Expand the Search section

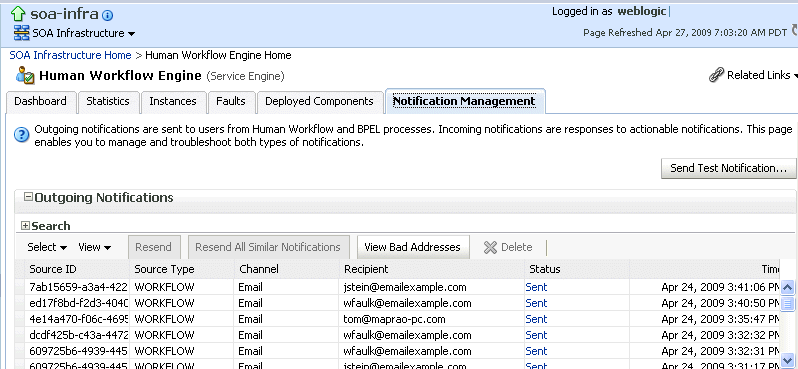coord(25,225)
